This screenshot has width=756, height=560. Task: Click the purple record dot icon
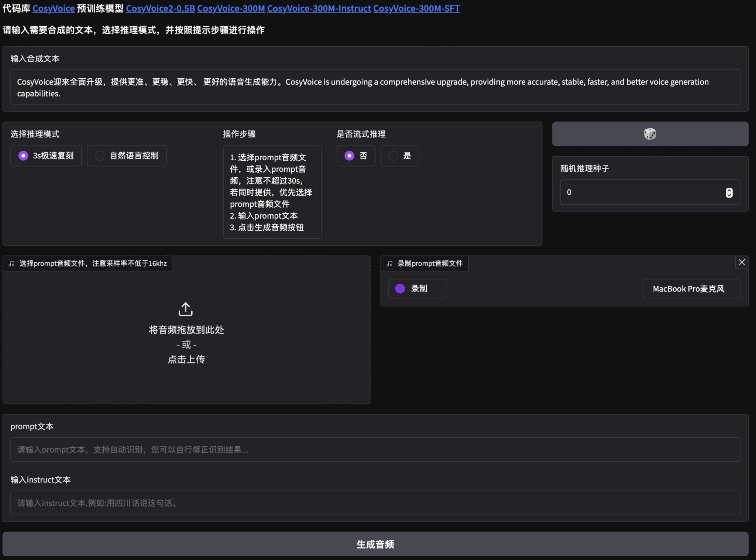pos(400,288)
